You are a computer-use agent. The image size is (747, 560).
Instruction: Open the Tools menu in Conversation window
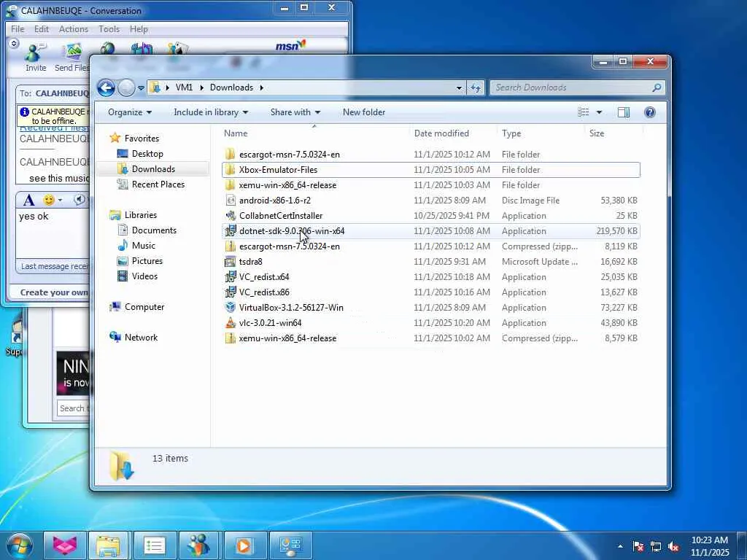109,29
